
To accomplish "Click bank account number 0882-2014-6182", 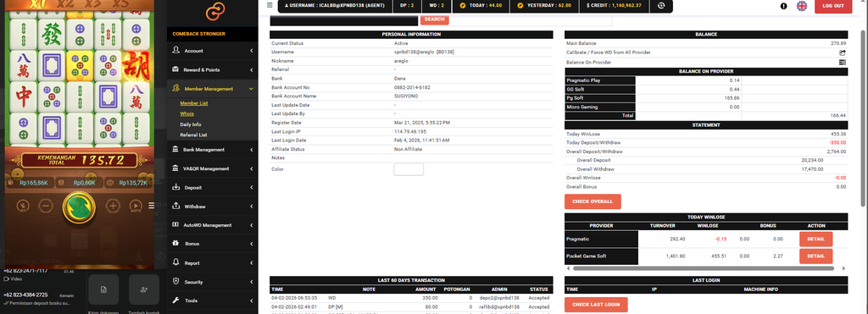I will click(x=412, y=87).
